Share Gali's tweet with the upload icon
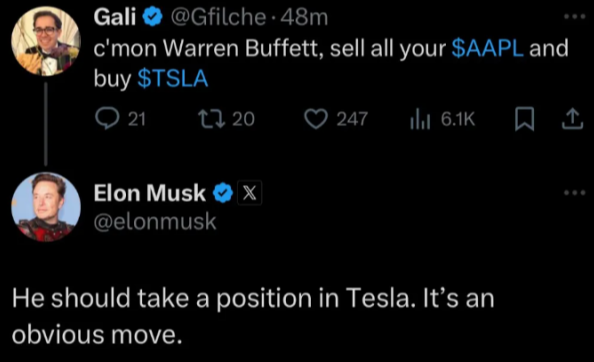The height and width of the screenshot is (362, 594). 572,119
